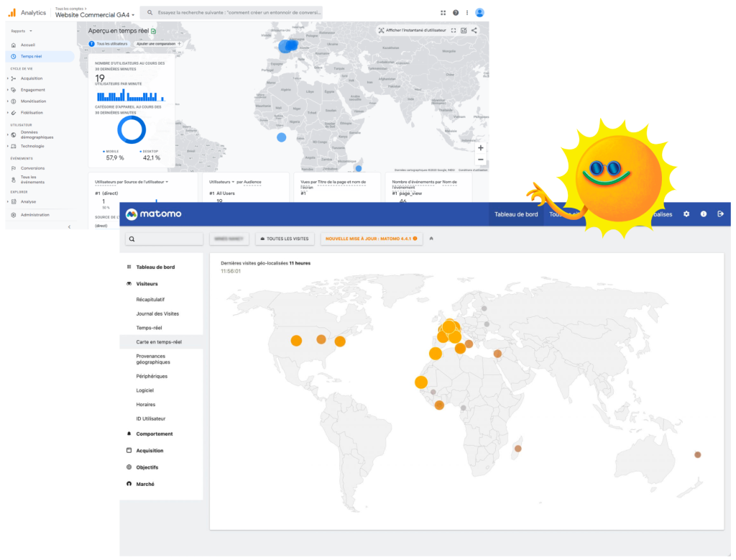Expand the Monétisation section in Analytics sidebar
Screen dimensions: 736x560
7,101
